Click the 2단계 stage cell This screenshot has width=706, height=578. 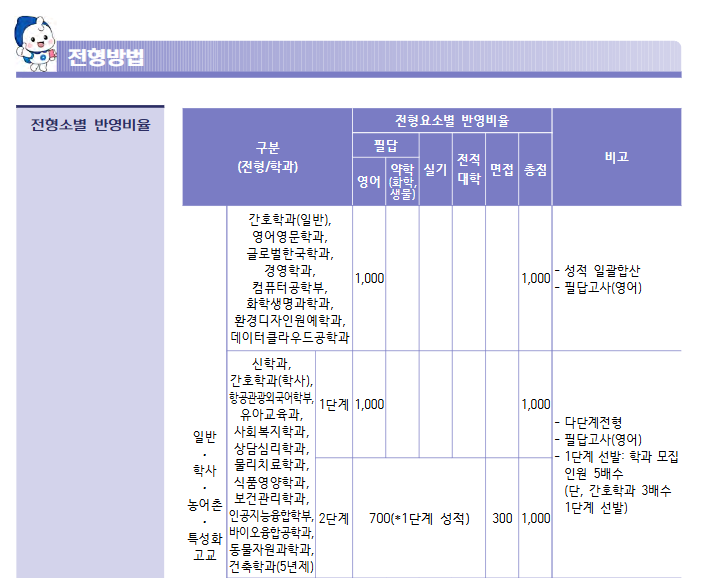coord(334,518)
